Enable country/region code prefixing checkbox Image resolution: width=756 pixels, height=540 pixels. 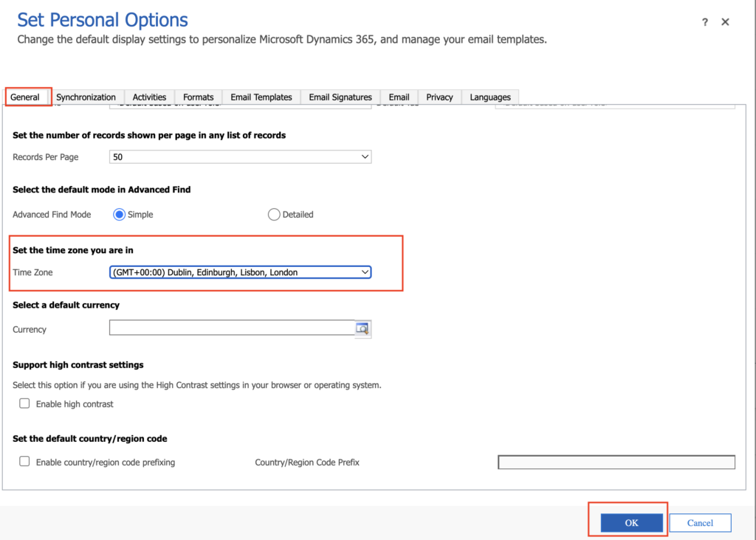24,462
